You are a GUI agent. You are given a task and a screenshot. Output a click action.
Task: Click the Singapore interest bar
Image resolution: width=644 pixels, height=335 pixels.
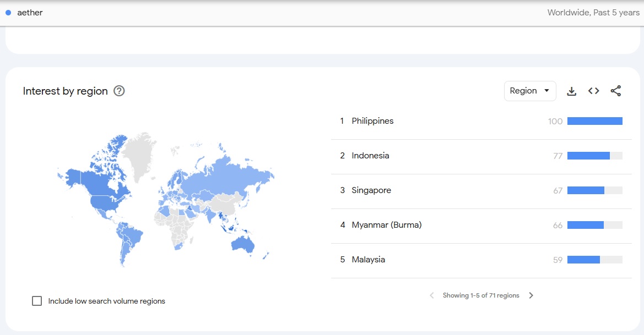[595, 190]
